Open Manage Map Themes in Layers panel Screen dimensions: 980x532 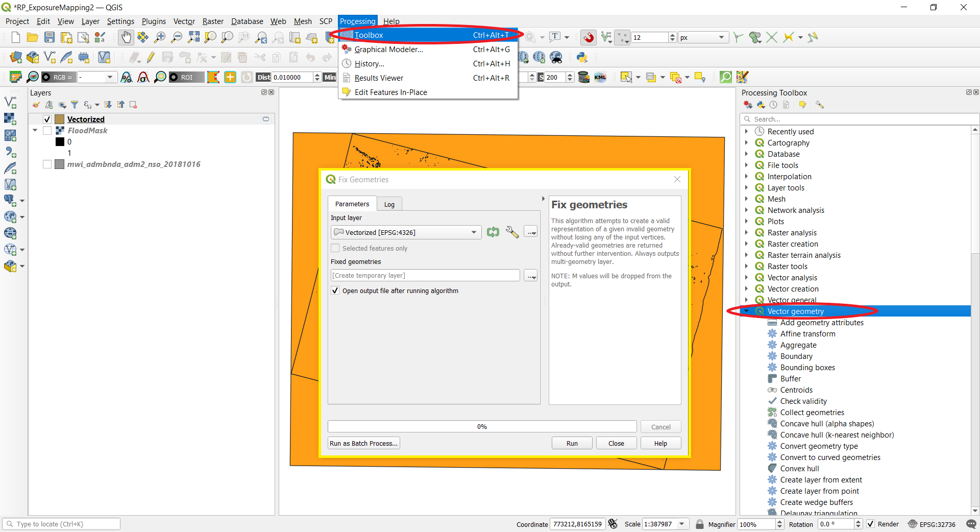coord(62,105)
